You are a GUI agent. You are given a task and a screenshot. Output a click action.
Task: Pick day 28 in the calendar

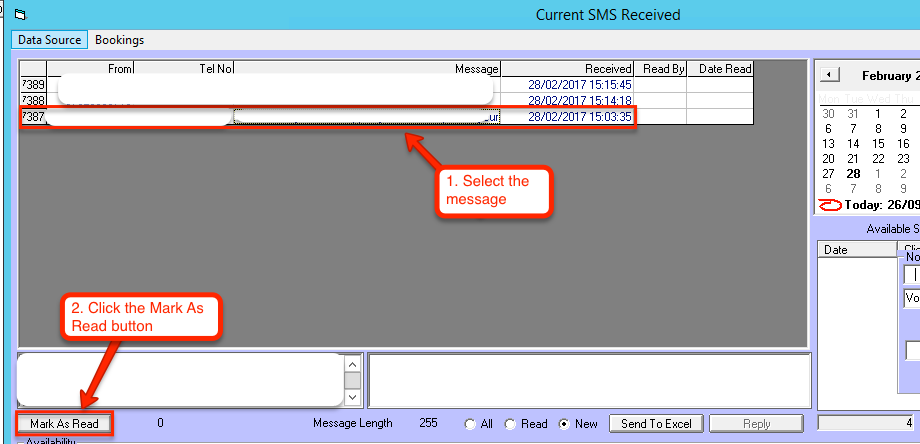coord(853,173)
